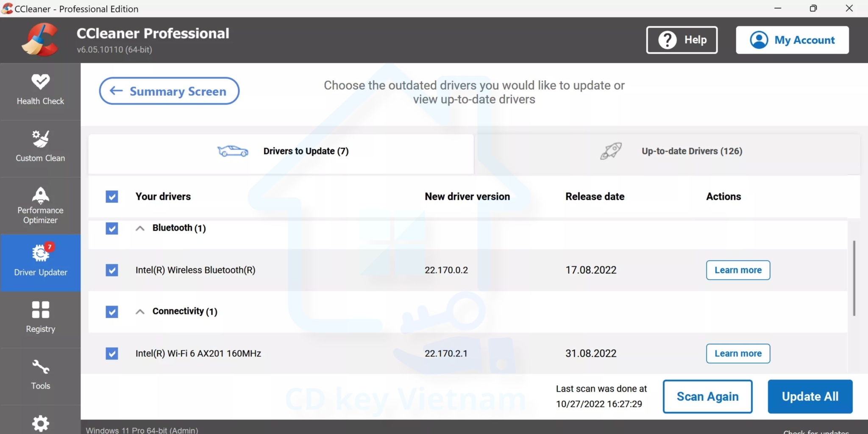868x434 pixels.
Task: Collapse the Connectivity driver group
Action: click(139, 312)
